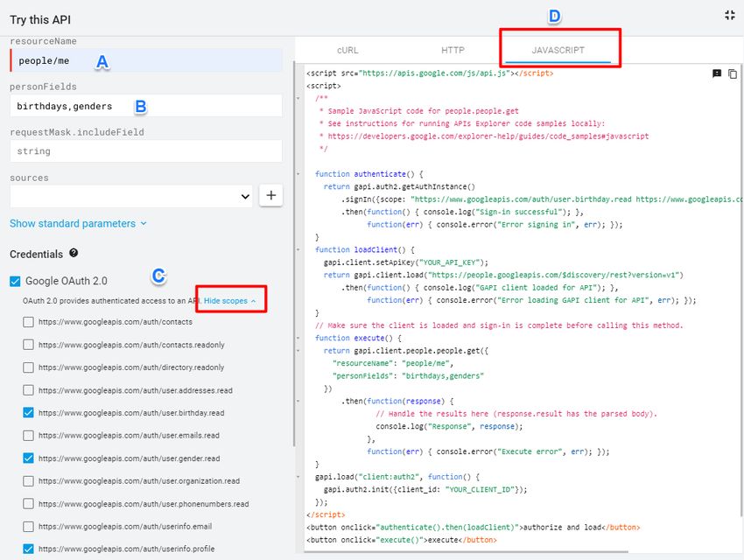Select the JAVASCRIPT tab
The width and height of the screenshot is (744, 560).
(558, 50)
